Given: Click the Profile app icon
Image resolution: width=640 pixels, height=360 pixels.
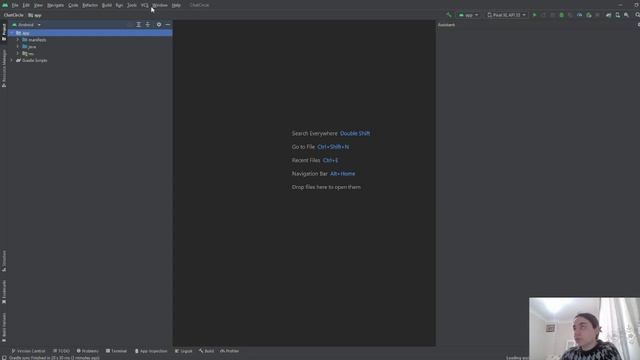Looking at the screenshot, I should [x=579, y=15].
